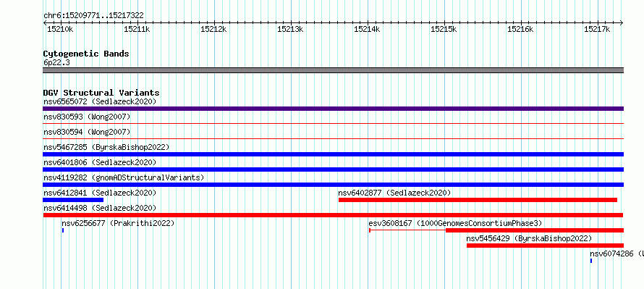Open variant nsv5467285 (ByrskaBishop2022) label
Viewport: 644px width, 289px height.
click(x=106, y=147)
